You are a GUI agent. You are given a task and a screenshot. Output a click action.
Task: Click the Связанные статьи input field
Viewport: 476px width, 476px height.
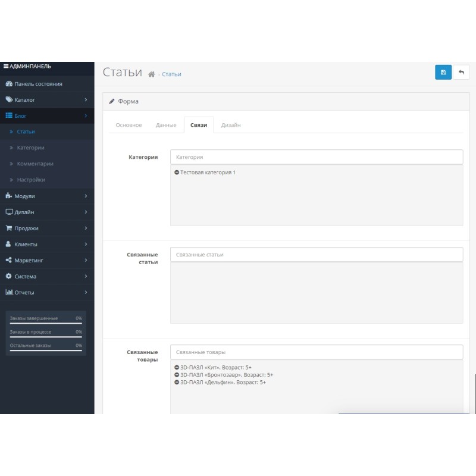click(316, 255)
